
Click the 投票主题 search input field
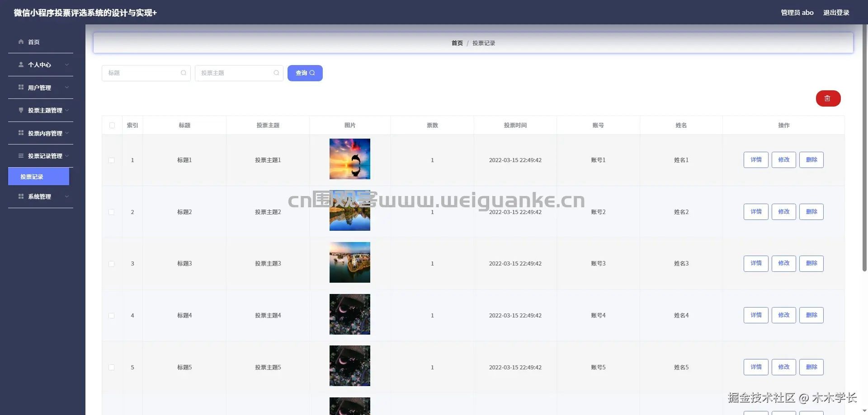tap(239, 73)
